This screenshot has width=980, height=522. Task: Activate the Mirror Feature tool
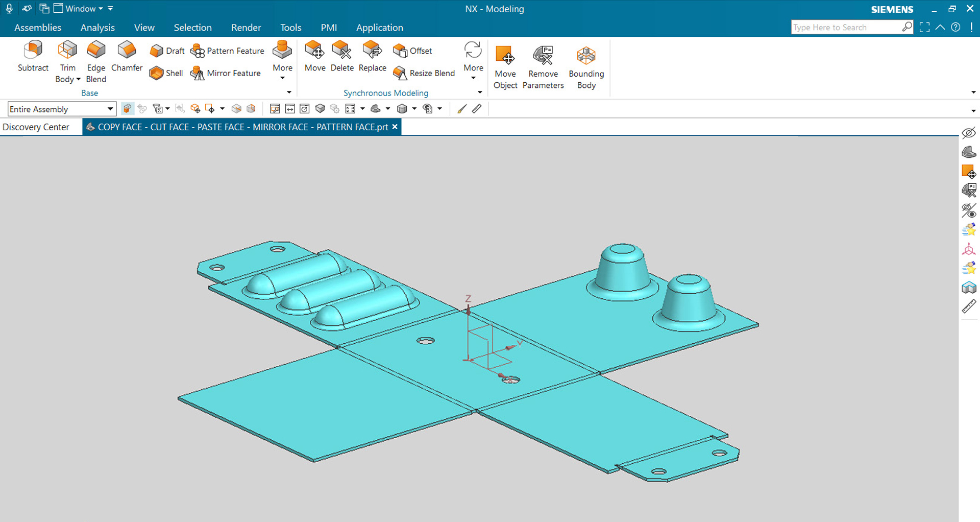coord(226,73)
